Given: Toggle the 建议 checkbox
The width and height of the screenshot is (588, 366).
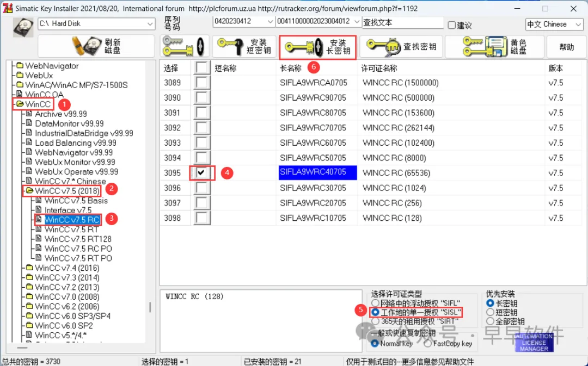Looking at the screenshot, I should tap(451, 25).
